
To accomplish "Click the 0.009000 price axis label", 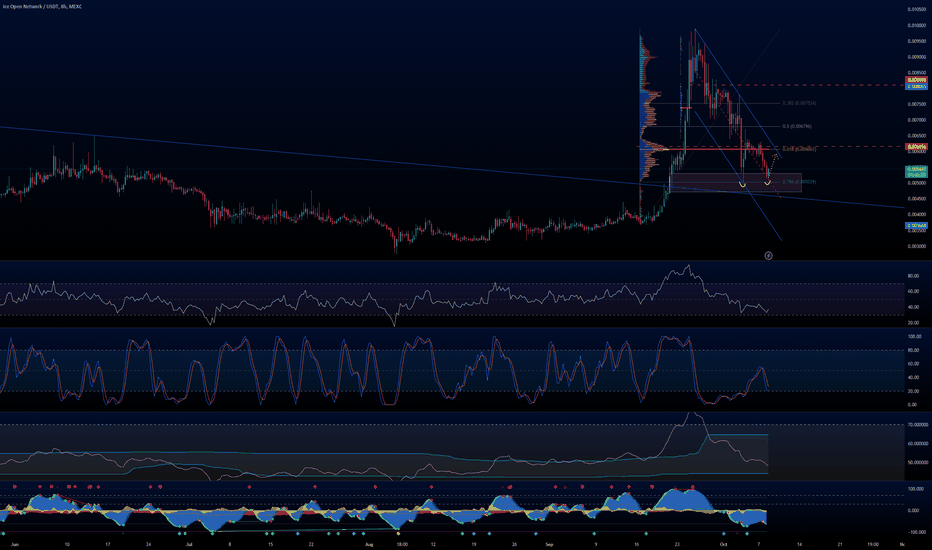I will pos(916,57).
